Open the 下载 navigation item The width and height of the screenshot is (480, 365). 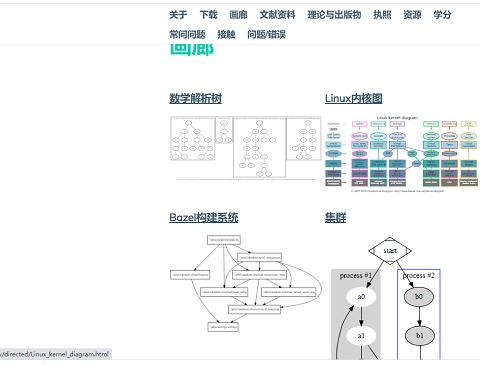(208, 15)
